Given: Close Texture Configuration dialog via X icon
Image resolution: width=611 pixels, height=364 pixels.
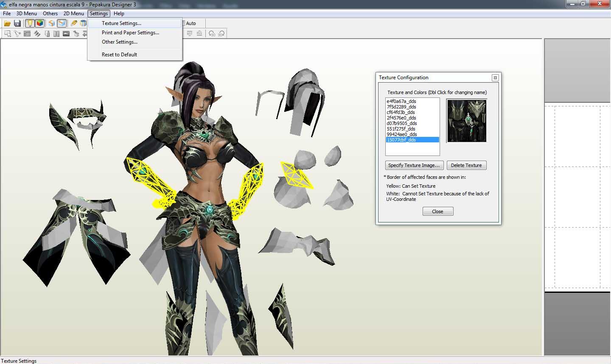Looking at the screenshot, I should point(495,78).
